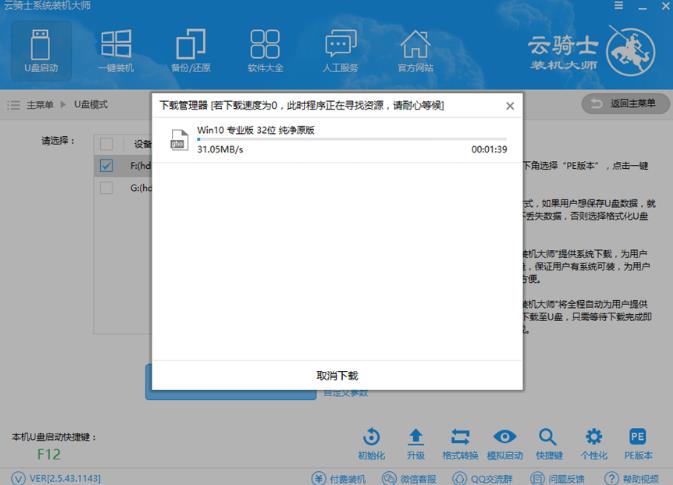Open 微信客服 in the status bar
Image resolution: width=673 pixels, height=485 pixels.
click(409, 478)
